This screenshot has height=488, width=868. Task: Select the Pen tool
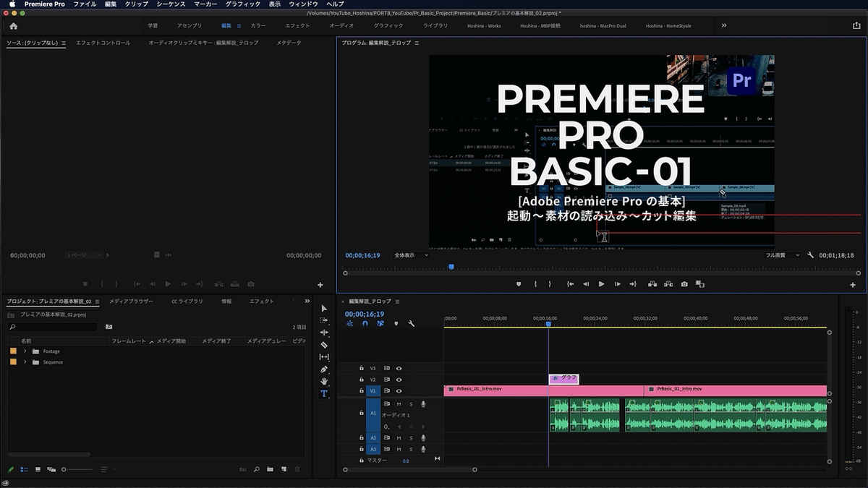[x=324, y=369]
